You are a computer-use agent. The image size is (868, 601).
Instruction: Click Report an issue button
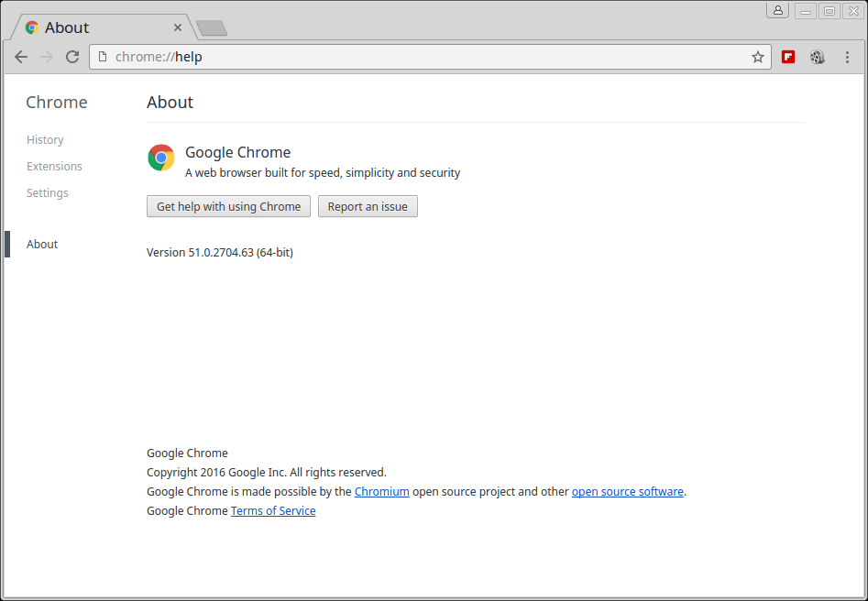point(368,206)
